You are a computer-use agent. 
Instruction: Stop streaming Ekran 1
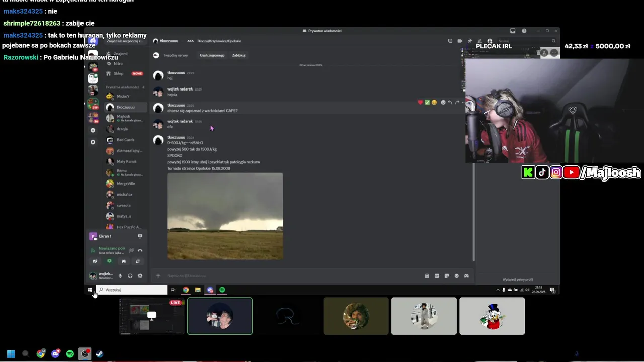140,236
